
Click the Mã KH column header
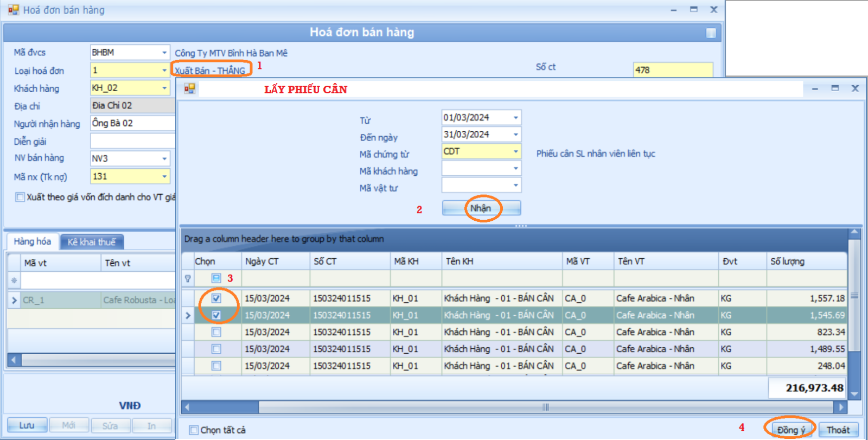coord(416,262)
